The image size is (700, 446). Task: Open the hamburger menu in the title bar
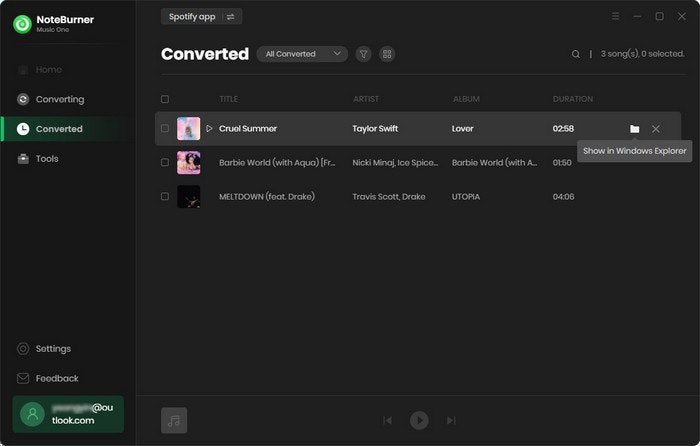[615, 17]
